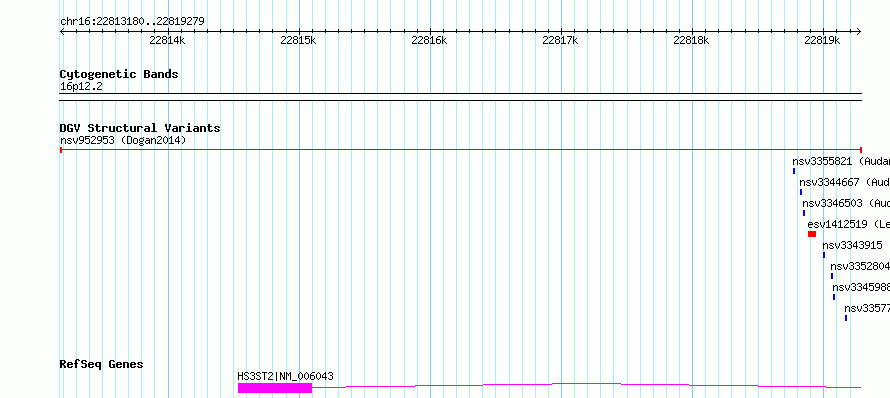Click the 22814k ruler tick label
This screenshot has width=890, height=398.
point(167,40)
